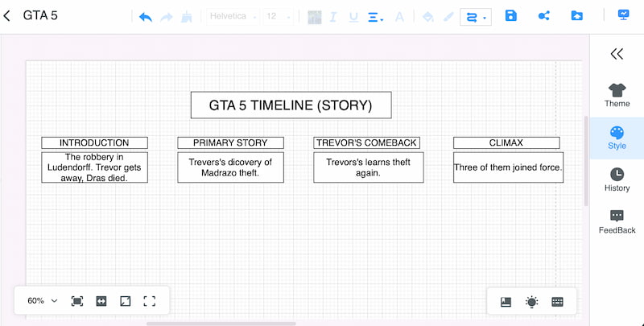
Task: Open the History tab
Action: point(617,180)
